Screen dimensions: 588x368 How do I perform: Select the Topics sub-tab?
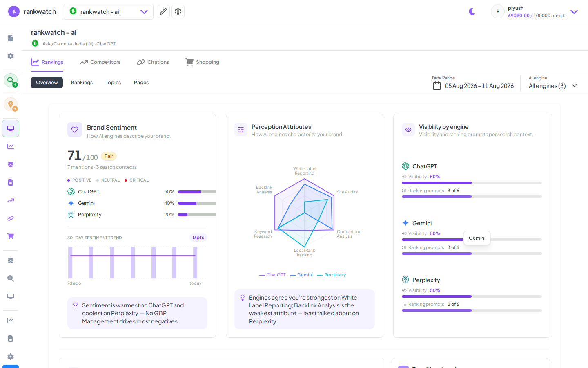tap(113, 83)
